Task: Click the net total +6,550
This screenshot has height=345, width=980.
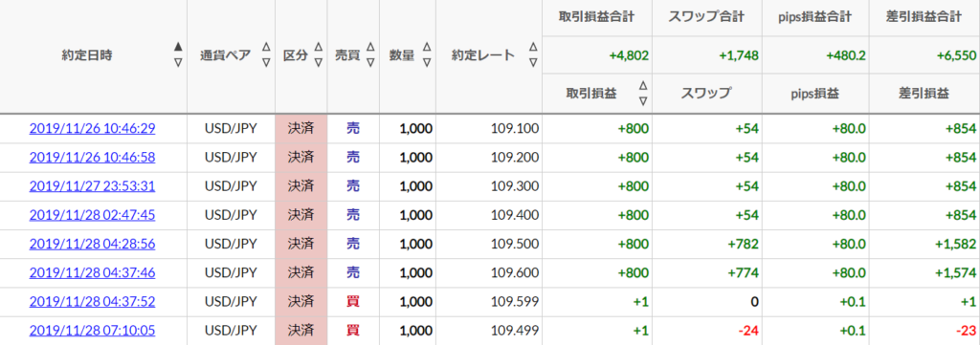Action: [956, 55]
